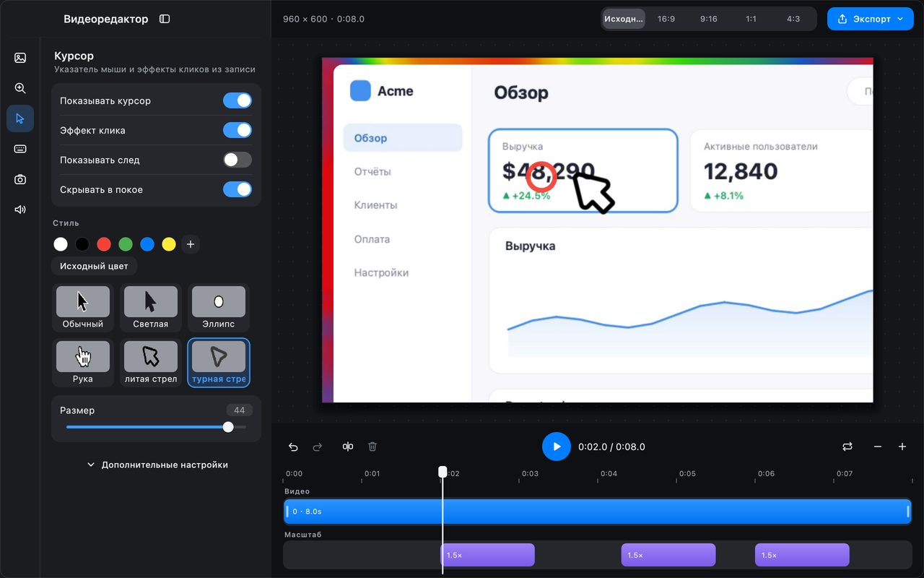Select the Рука cursor style
The image size is (924, 578).
point(83,363)
